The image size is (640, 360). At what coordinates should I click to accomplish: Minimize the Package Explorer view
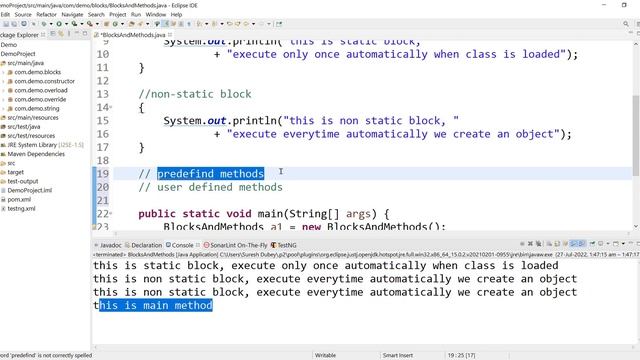click(x=77, y=34)
